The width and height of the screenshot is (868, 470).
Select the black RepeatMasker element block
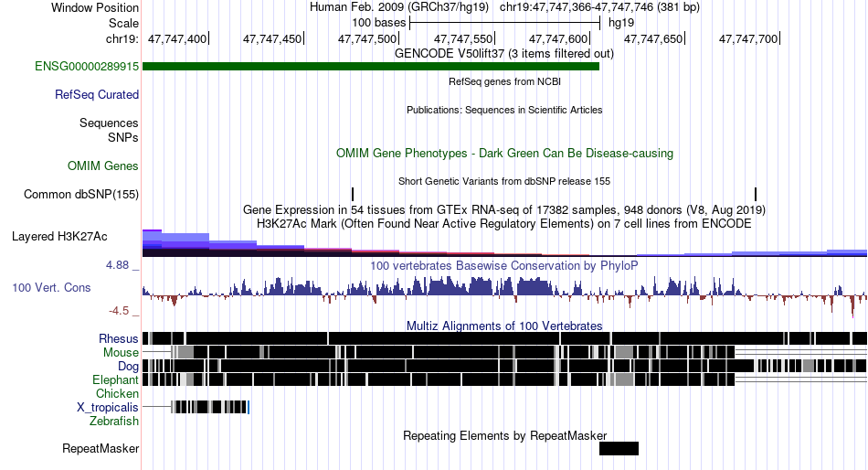619,448
